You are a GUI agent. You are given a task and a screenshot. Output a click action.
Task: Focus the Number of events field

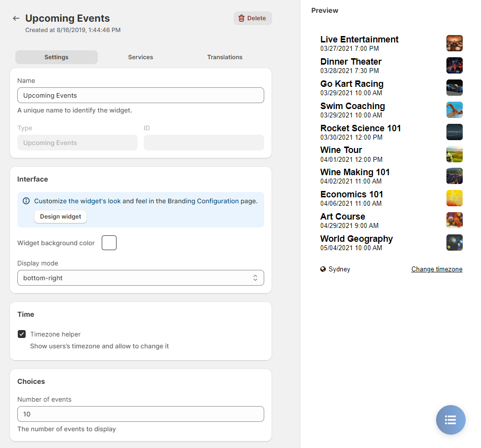pos(140,414)
